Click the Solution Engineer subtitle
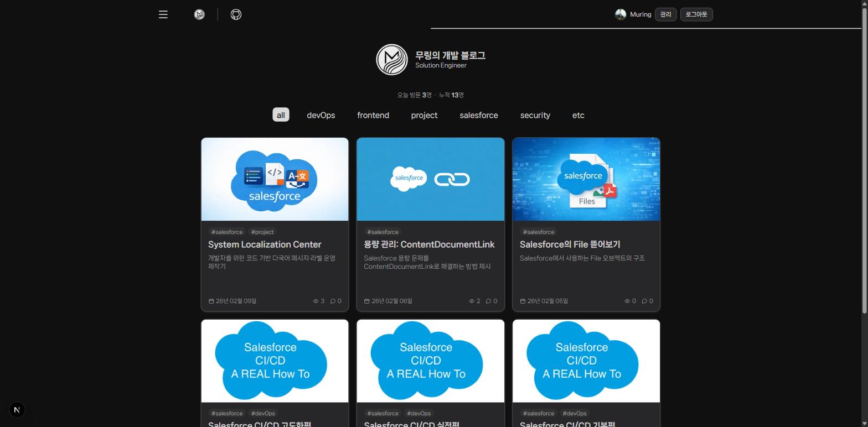Viewport: 868px width, 427px height. pyautogui.click(x=441, y=65)
